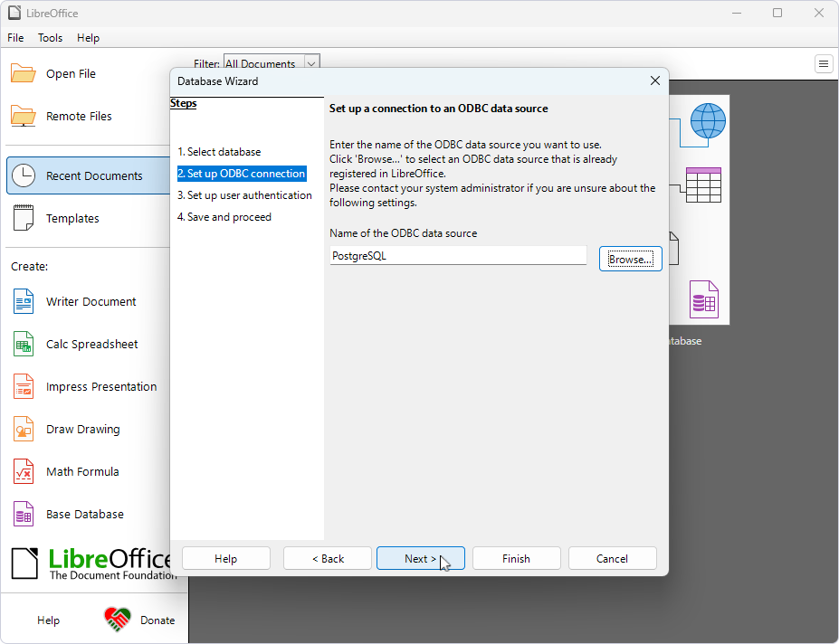Viewport: 839px width, 644px height.
Task: Create a new Draw Drawing
Action: (82, 430)
